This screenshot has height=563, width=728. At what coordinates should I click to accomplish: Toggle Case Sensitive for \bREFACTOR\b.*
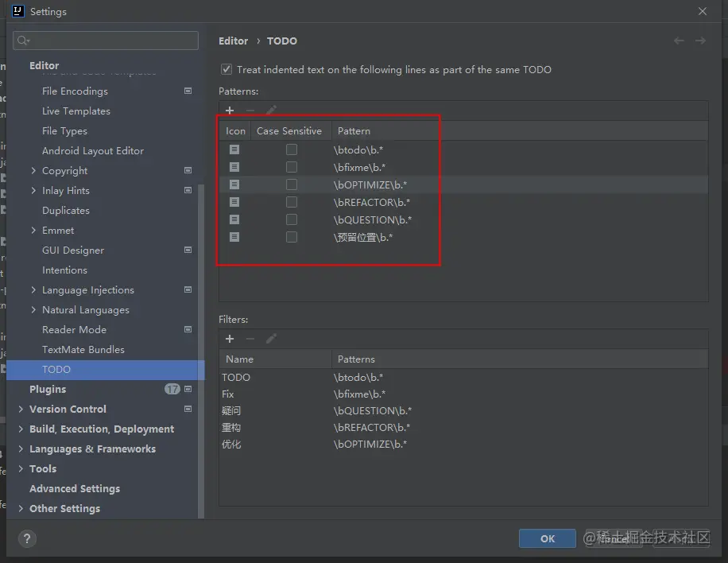tap(292, 202)
